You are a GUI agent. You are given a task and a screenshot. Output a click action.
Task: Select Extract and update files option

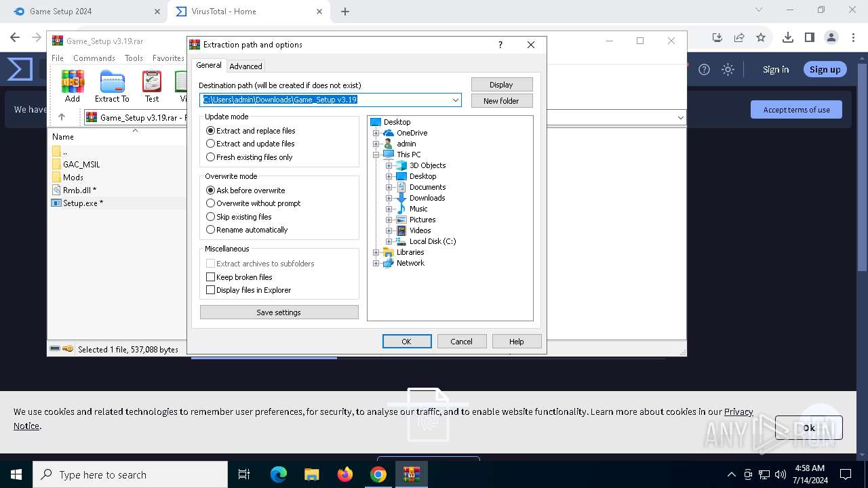tap(250, 144)
